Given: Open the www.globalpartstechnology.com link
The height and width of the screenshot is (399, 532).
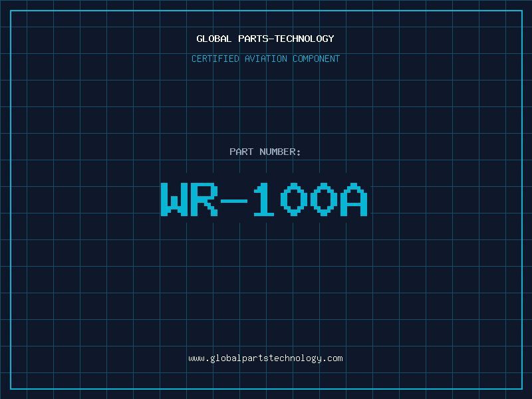Looking at the screenshot, I should 265,358.
